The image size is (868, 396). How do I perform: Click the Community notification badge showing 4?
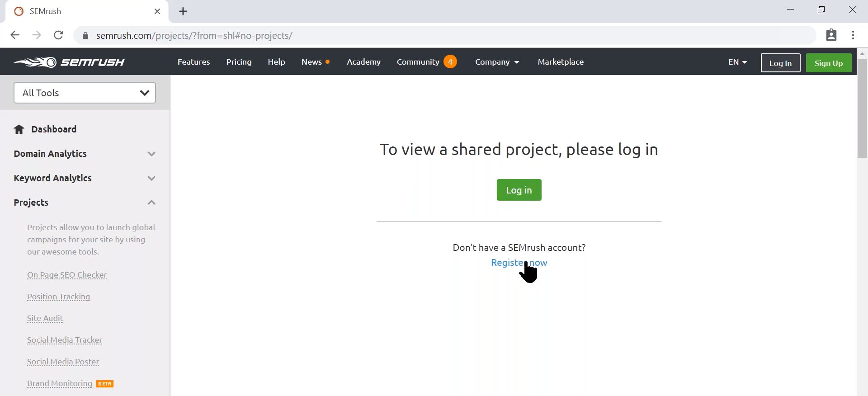[x=450, y=61]
